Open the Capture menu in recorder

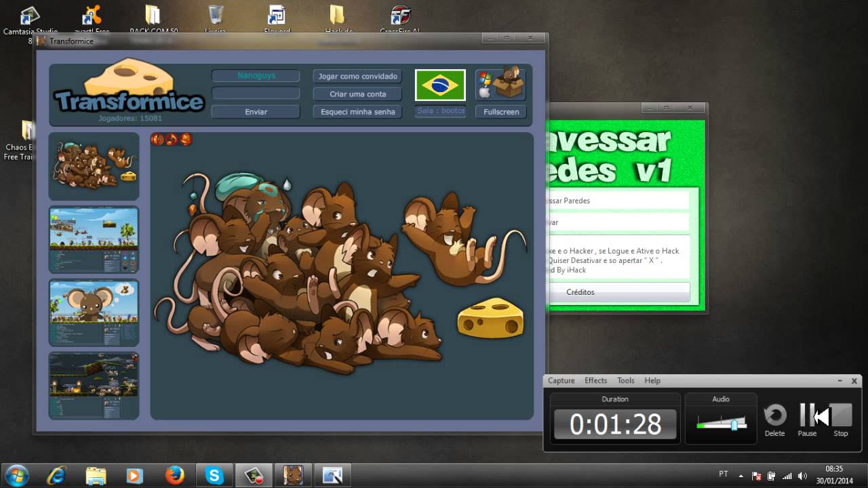coord(561,381)
